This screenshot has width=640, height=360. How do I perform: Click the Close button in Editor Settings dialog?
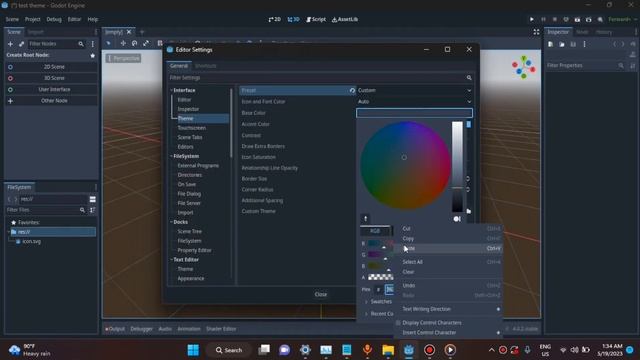pyautogui.click(x=321, y=294)
